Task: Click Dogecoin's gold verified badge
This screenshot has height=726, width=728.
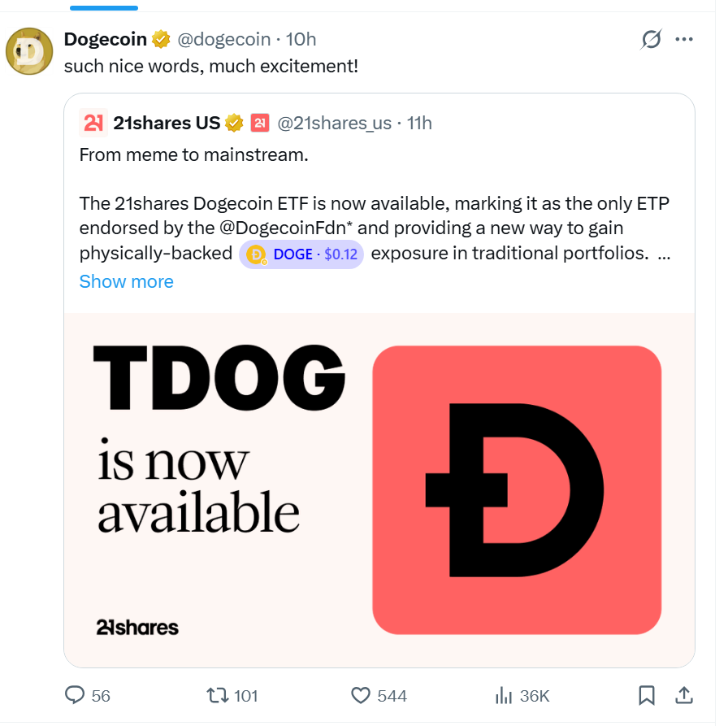Action: point(161,38)
